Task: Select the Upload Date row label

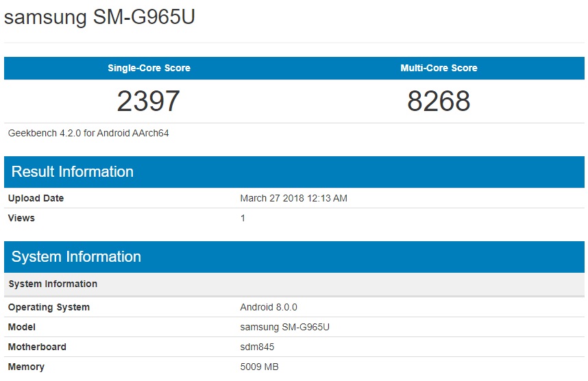Action: [x=36, y=198]
